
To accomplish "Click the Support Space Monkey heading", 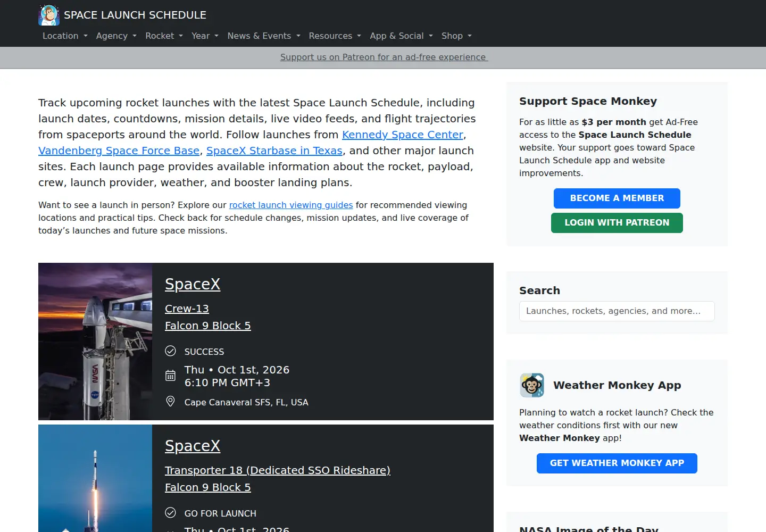I will tap(588, 101).
